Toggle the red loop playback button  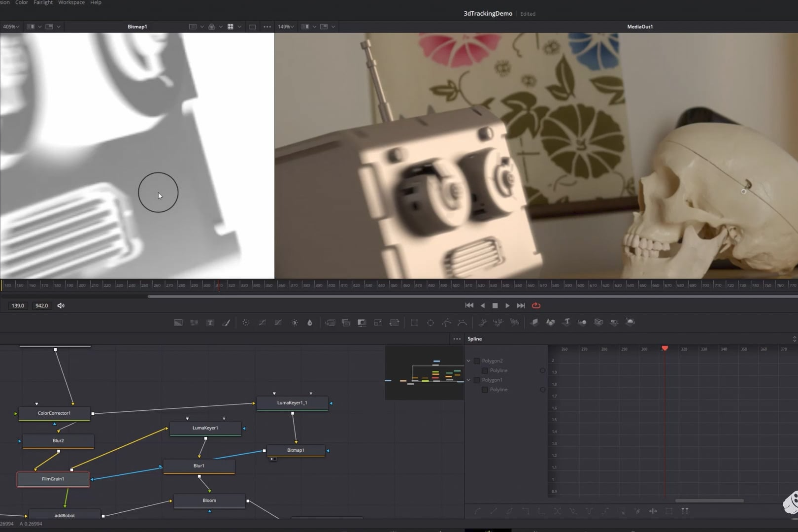tap(536, 305)
